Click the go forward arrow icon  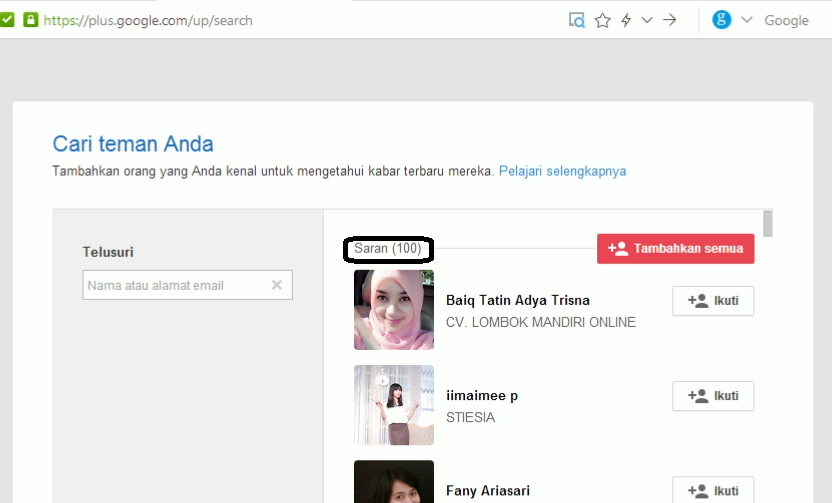click(x=670, y=20)
